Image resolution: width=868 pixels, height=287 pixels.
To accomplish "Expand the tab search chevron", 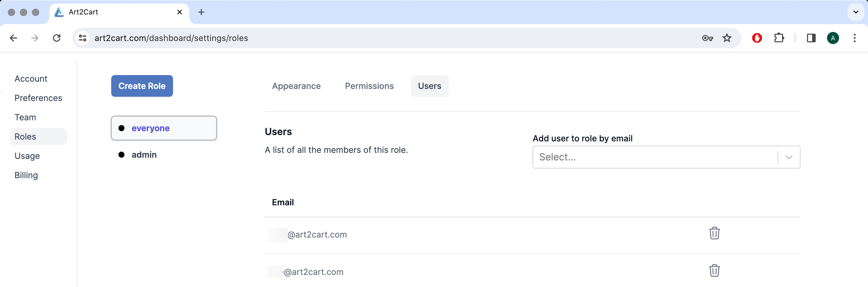I will (856, 12).
